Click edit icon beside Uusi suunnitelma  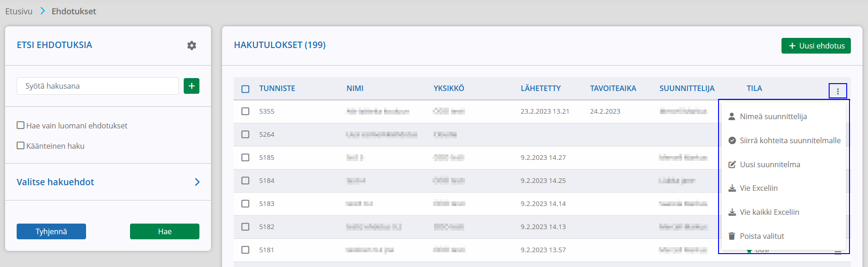pos(732,164)
